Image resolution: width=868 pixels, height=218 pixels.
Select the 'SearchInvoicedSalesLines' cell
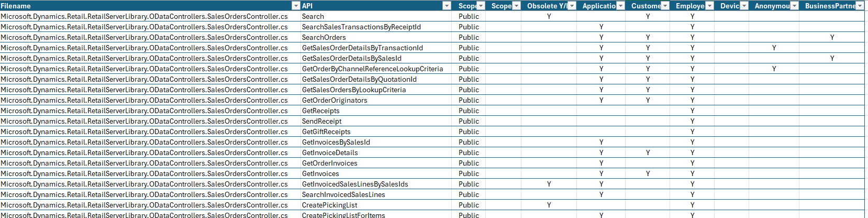pyautogui.click(x=376, y=194)
